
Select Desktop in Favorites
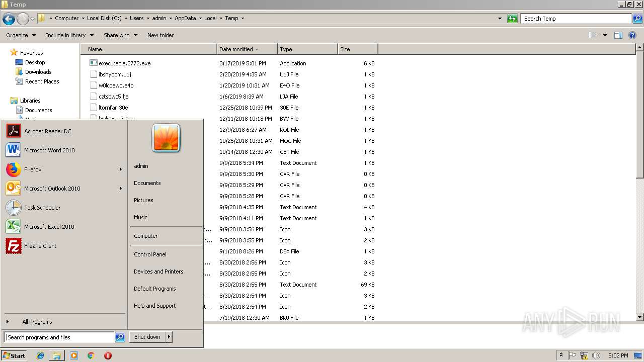pos(30,62)
